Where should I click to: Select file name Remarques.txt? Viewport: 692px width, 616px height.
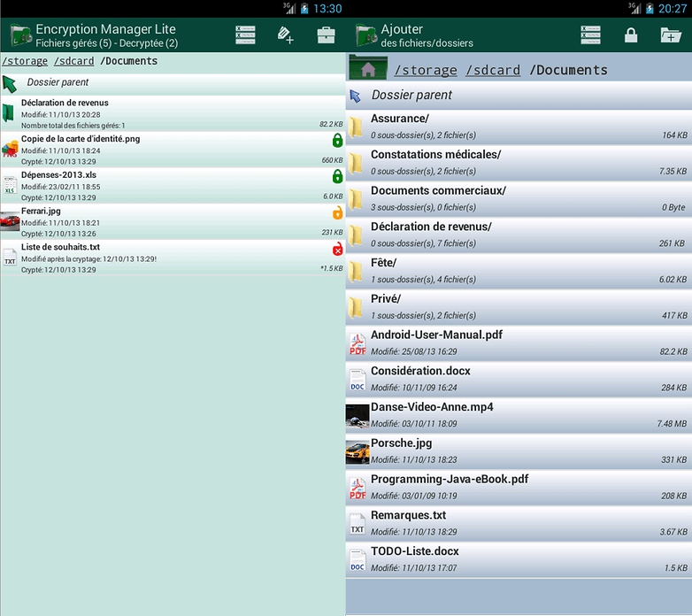pos(408,515)
